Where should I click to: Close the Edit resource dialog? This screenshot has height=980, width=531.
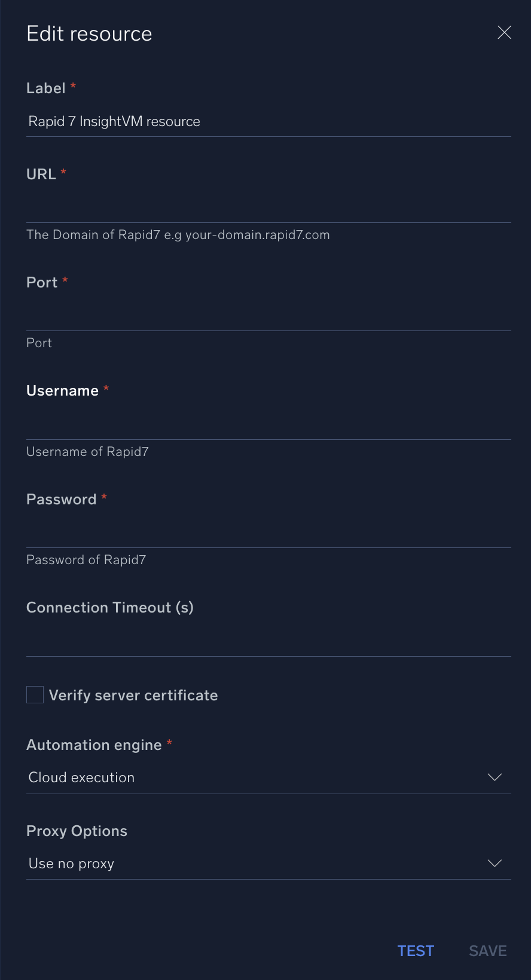point(504,33)
